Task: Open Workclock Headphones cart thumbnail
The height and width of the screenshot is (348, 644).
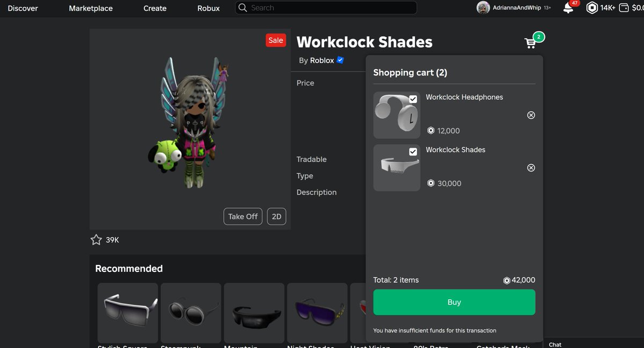Action: (397, 115)
